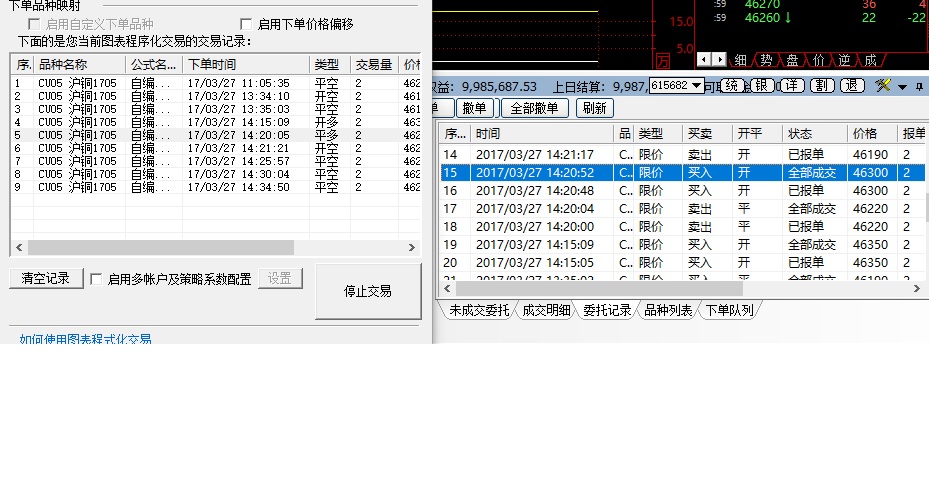Image resolution: width=929 pixels, height=480 pixels.
Task: Click the 万 unit marker on chart
Action: [662, 60]
